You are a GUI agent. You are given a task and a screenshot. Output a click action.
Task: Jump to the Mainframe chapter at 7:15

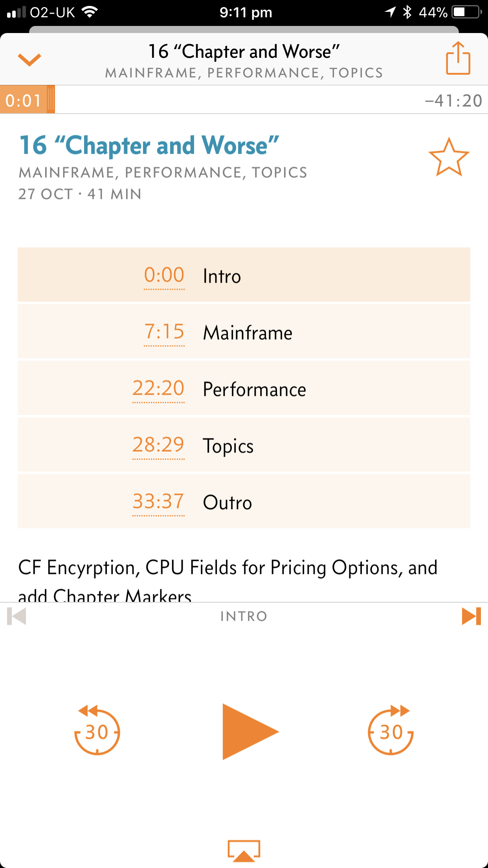point(244,332)
